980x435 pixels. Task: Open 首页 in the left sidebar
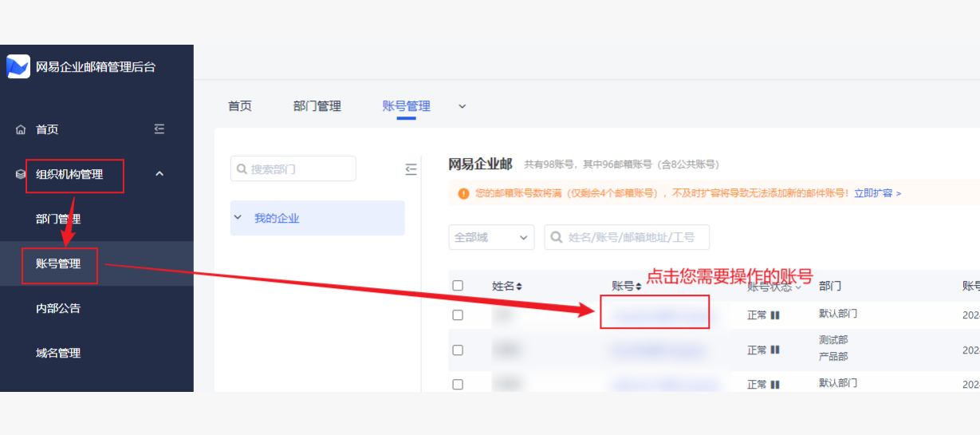point(47,129)
